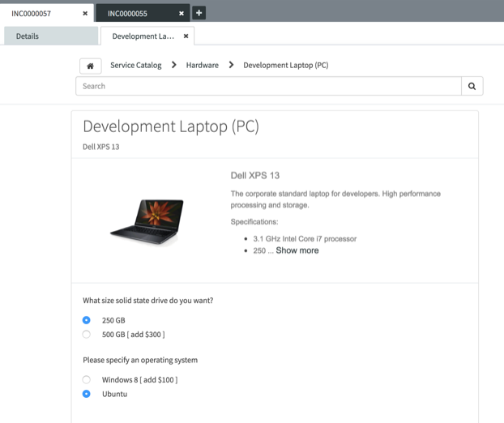Open a new tab with plus icon
The image size is (504, 423).
click(x=199, y=13)
